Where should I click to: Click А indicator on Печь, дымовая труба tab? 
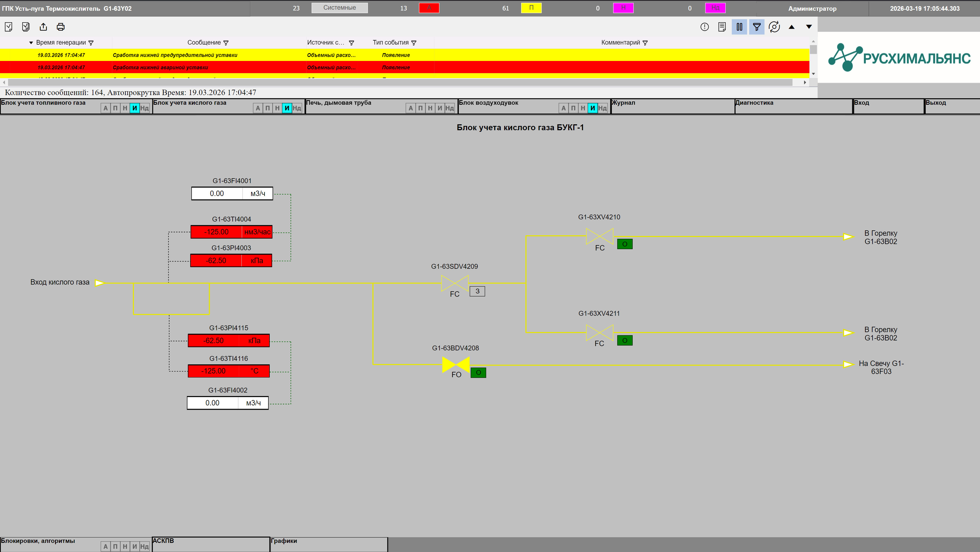(410, 108)
